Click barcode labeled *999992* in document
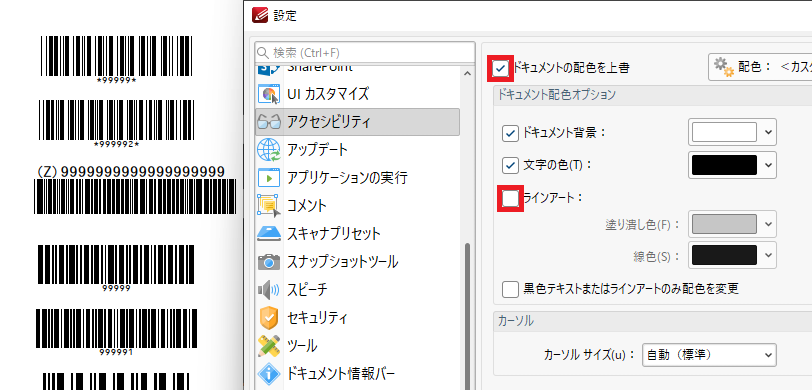The height and width of the screenshot is (390, 812). point(117,120)
